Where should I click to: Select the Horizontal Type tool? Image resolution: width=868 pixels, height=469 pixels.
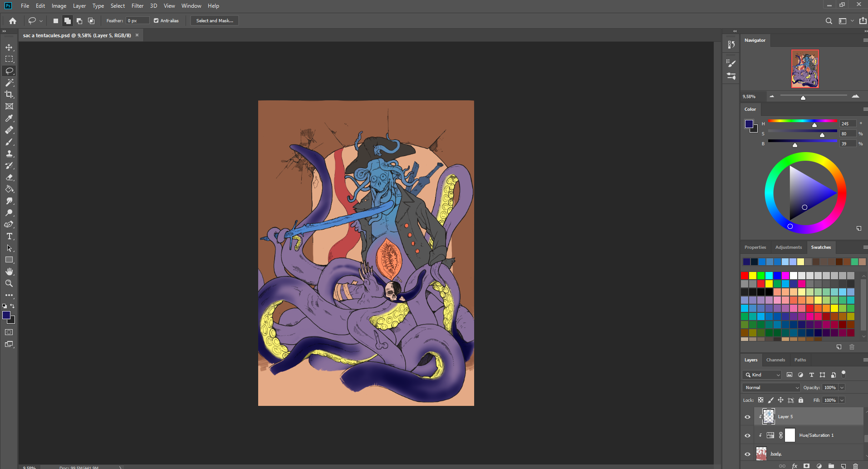coord(9,237)
